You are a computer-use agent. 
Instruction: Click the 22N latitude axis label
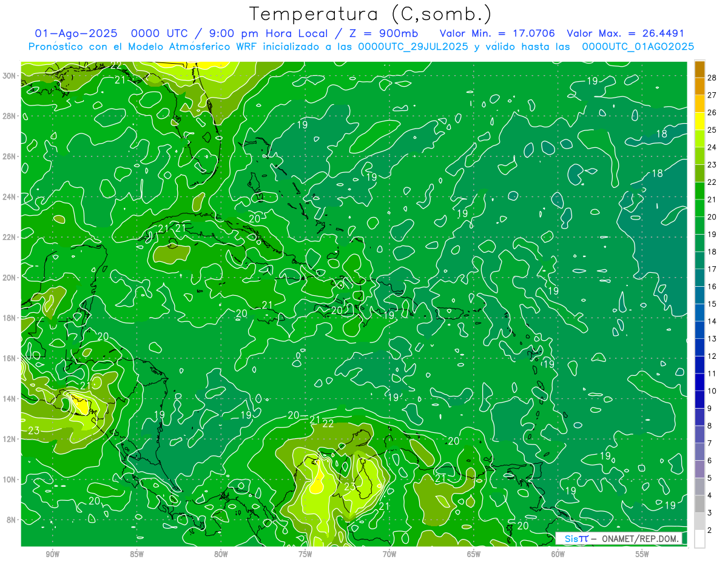10,236
